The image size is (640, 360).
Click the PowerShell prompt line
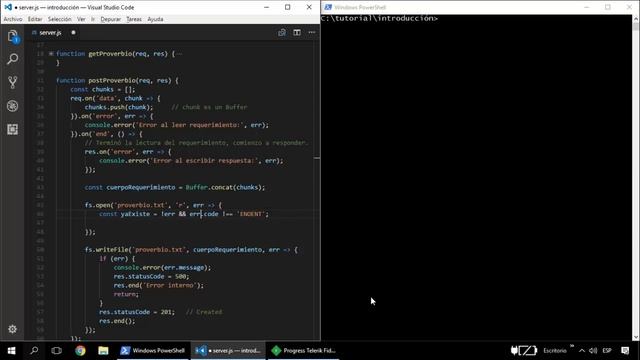(x=379, y=18)
